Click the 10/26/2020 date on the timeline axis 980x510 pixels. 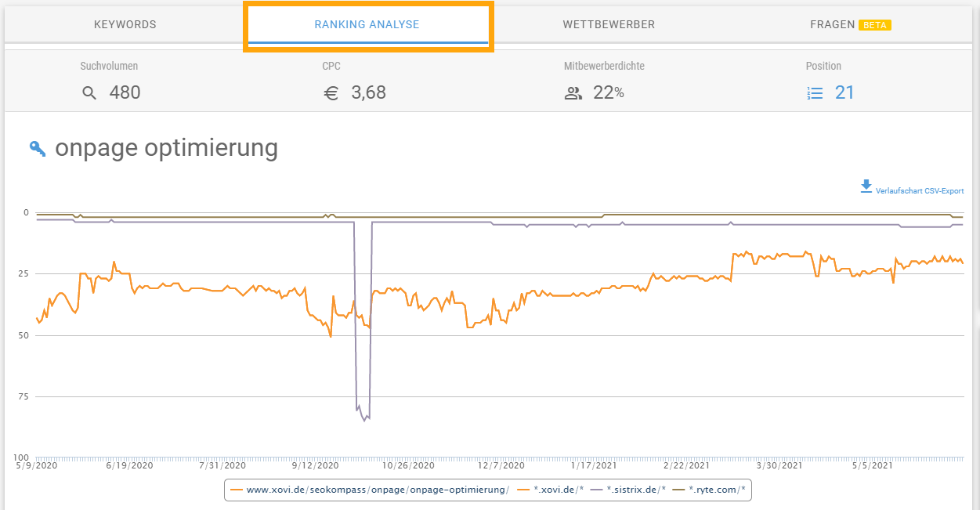pyautogui.click(x=407, y=465)
